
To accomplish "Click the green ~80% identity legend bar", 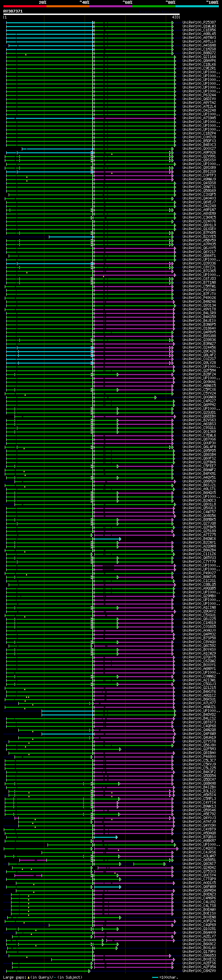I will tap(154, 6).
